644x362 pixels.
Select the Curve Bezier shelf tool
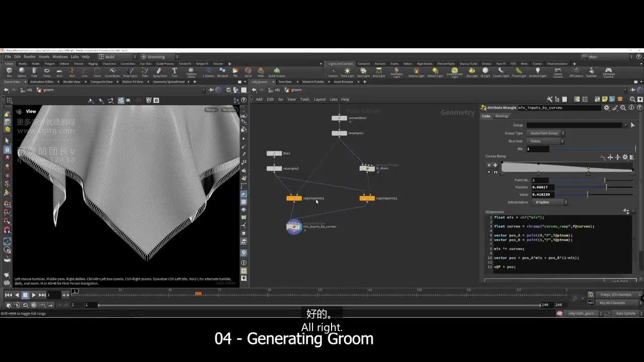(112, 72)
